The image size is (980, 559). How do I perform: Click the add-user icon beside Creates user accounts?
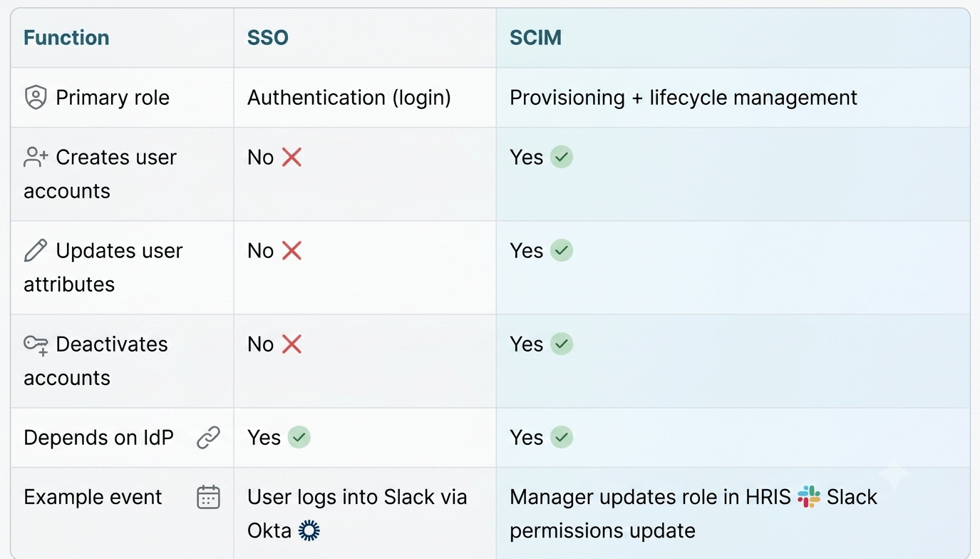(36, 157)
